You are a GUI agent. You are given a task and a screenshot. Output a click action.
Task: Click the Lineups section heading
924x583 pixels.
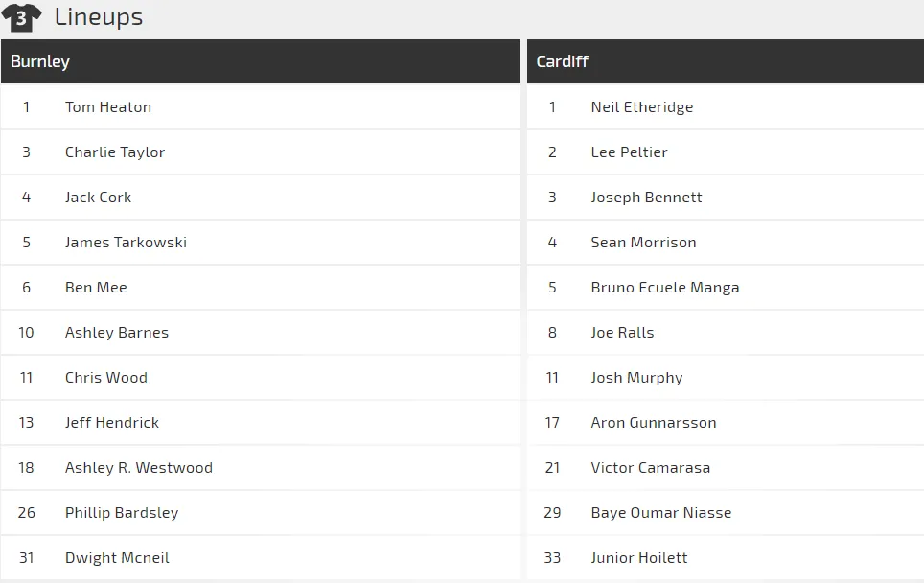99,17
